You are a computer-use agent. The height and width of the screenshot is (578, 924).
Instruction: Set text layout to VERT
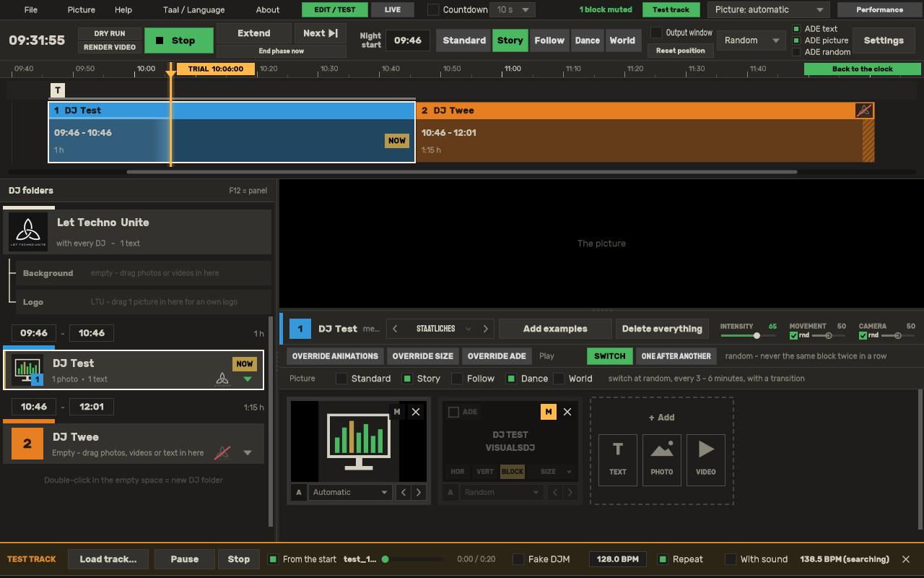[485, 472]
